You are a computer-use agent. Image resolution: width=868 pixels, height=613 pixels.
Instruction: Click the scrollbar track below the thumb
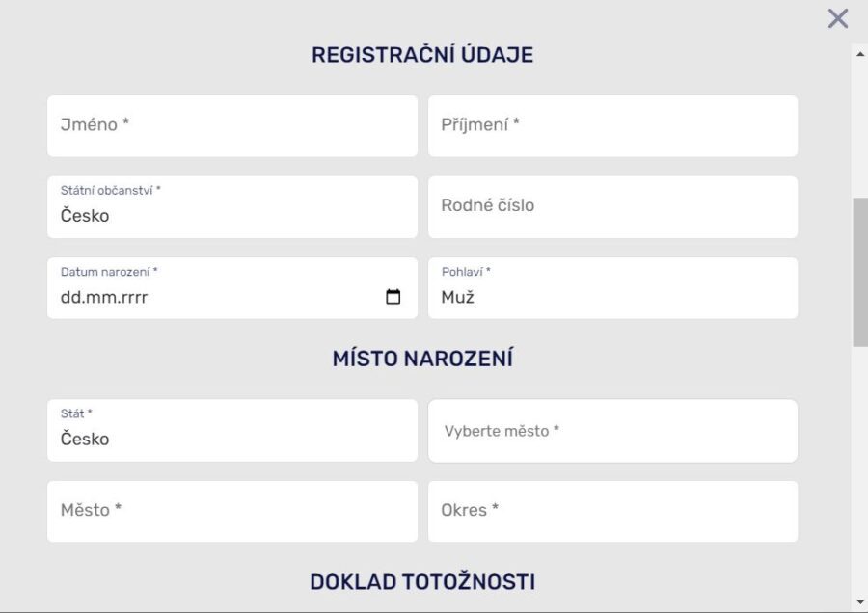[859, 472]
